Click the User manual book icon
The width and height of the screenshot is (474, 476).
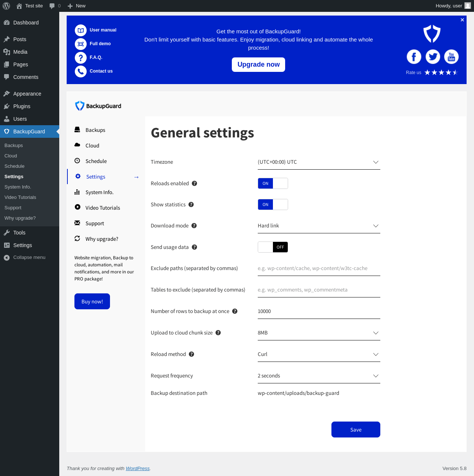pyautogui.click(x=81, y=30)
